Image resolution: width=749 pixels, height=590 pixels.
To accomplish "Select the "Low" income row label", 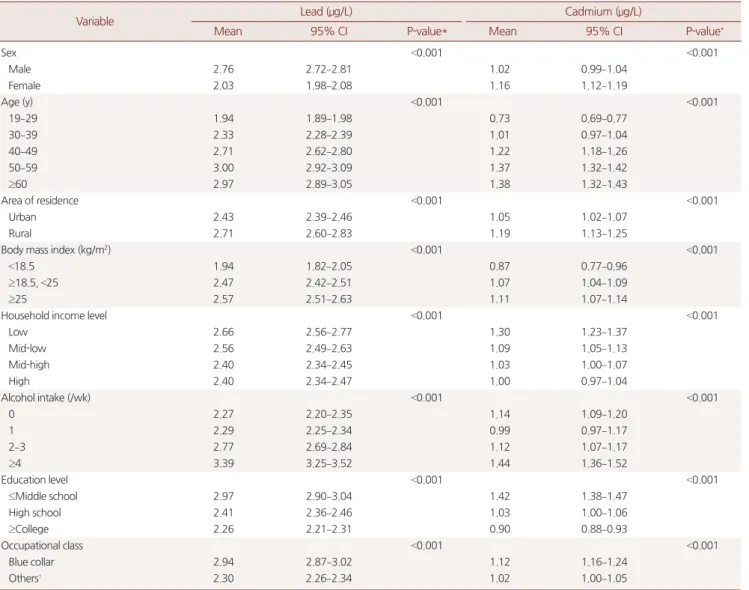I will [18, 332].
